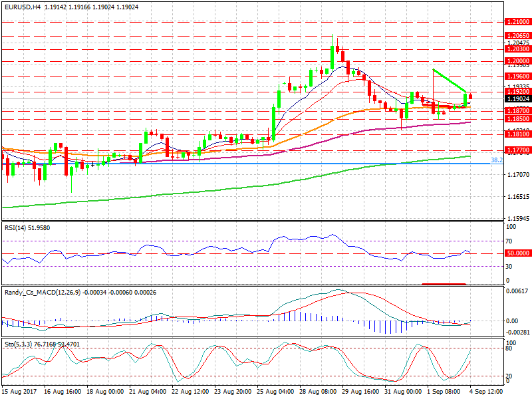Click the 28 Aug 08:00 time label
Image resolution: width=532 pixels, height=399 pixels.
(318, 392)
